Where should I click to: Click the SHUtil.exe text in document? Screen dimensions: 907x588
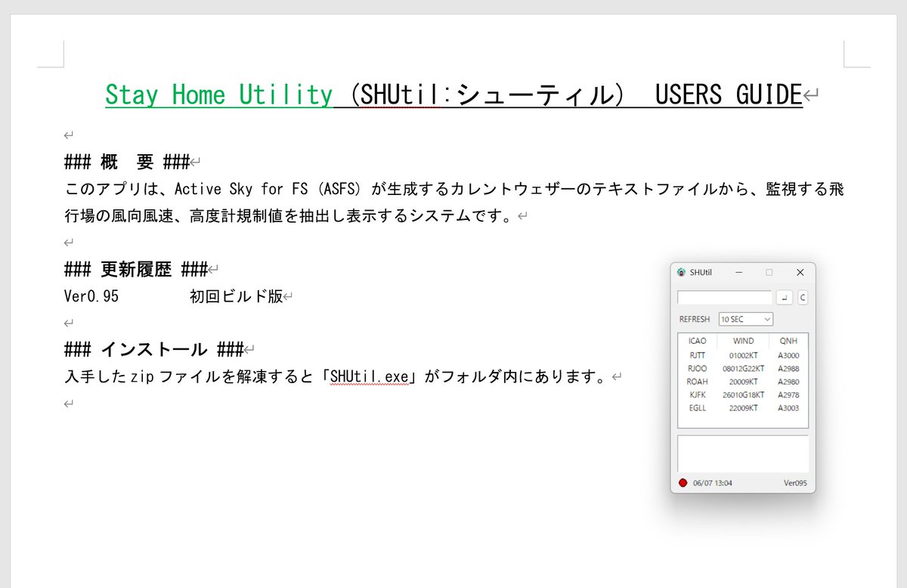point(370,376)
